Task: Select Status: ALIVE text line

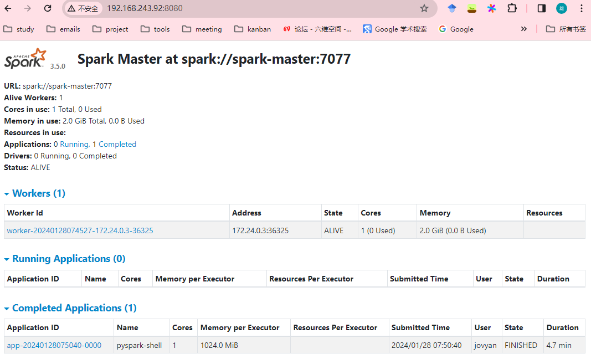Action: click(x=27, y=167)
